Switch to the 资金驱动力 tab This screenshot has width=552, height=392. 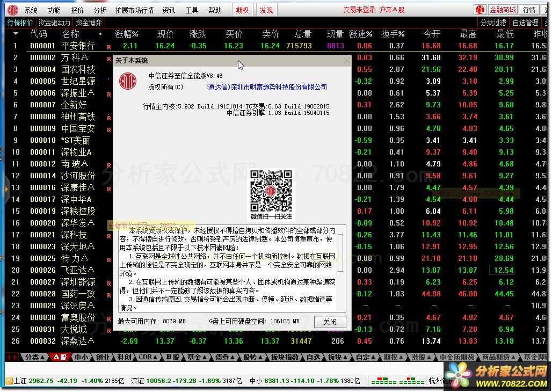[x=54, y=23]
